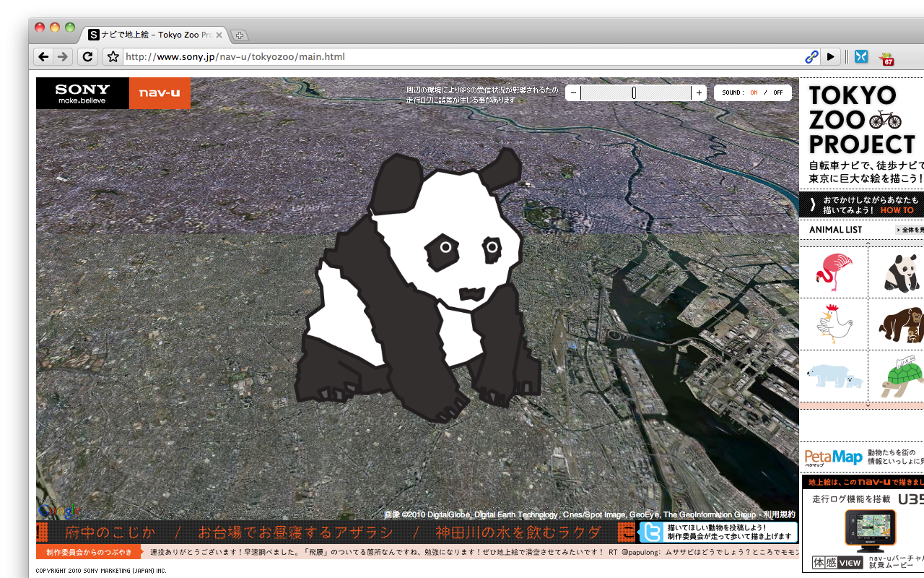Click the 制作委員会からのつぶやき label
The image size is (924, 578).
coord(89,552)
